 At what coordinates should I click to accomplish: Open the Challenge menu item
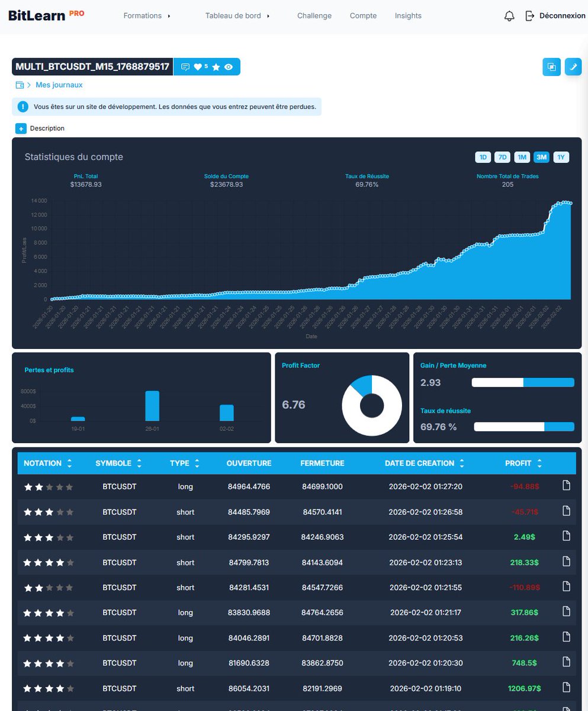pyautogui.click(x=314, y=16)
